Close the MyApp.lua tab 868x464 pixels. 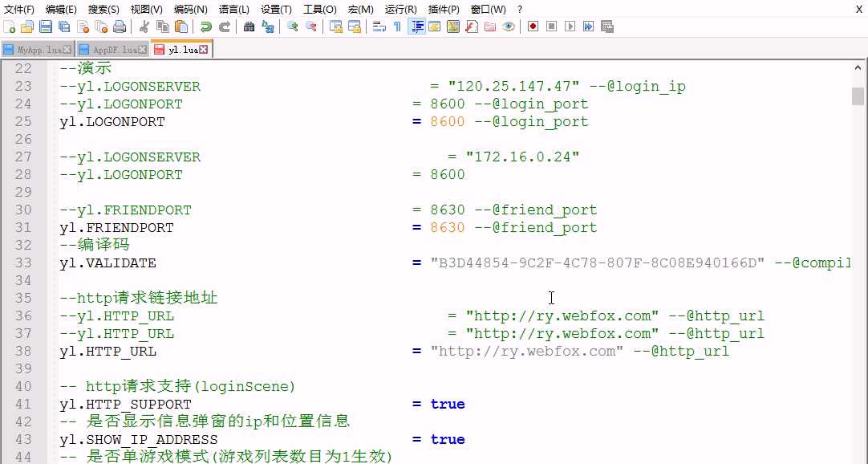(67, 50)
